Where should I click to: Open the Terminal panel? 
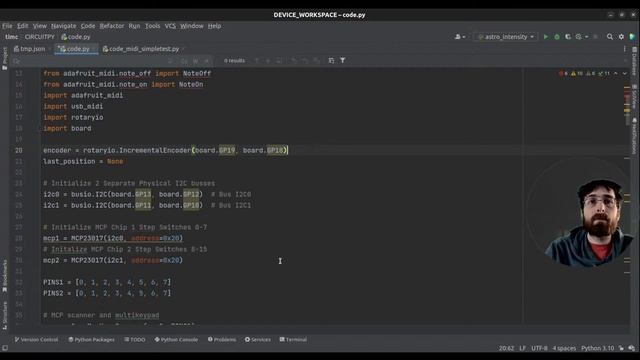coord(293,340)
